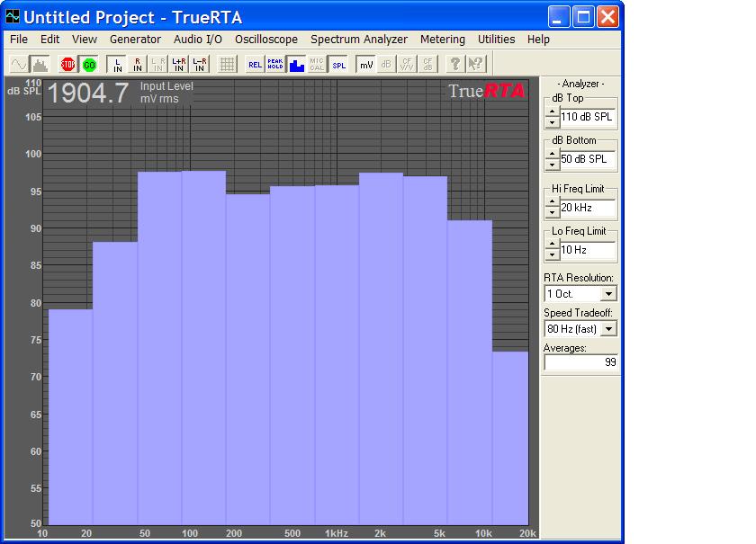Toggle PEAK HOLD mode

(275, 64)
